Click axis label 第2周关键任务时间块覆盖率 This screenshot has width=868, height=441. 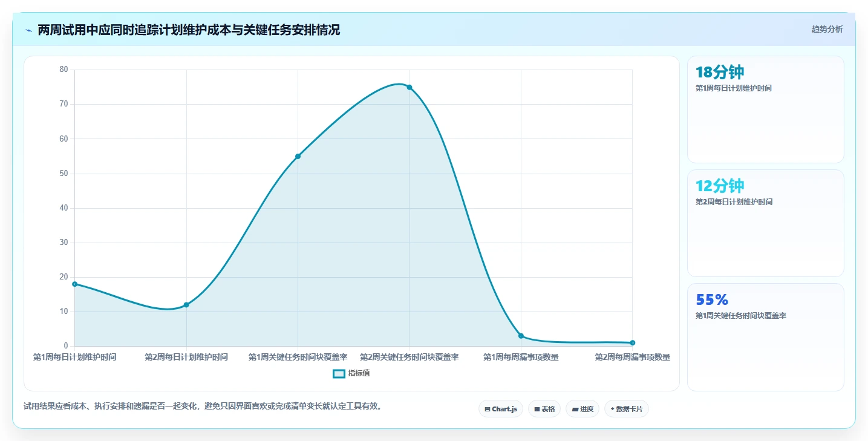coord(410,358)
